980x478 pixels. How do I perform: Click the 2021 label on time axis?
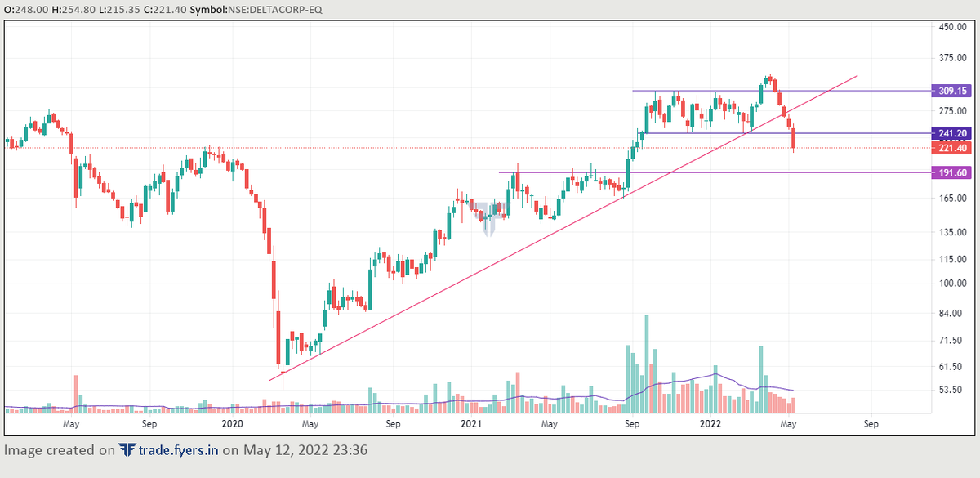(x=471, y=425)
